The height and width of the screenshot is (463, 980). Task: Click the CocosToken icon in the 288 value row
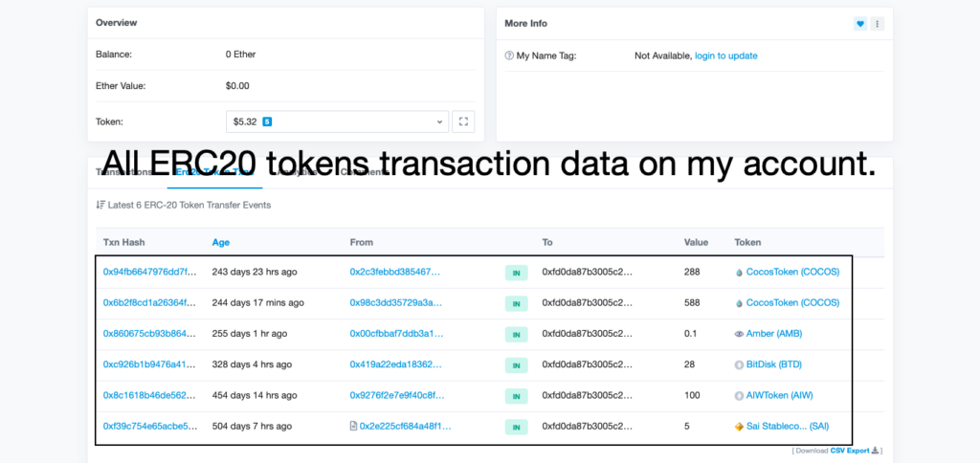(739, 273)
